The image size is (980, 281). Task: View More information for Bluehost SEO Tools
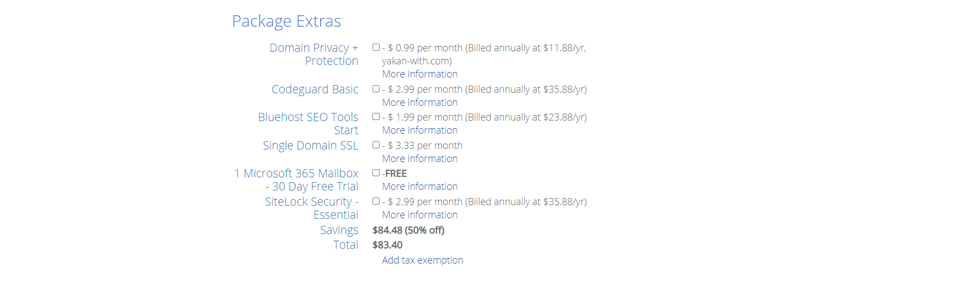[419, 130]
